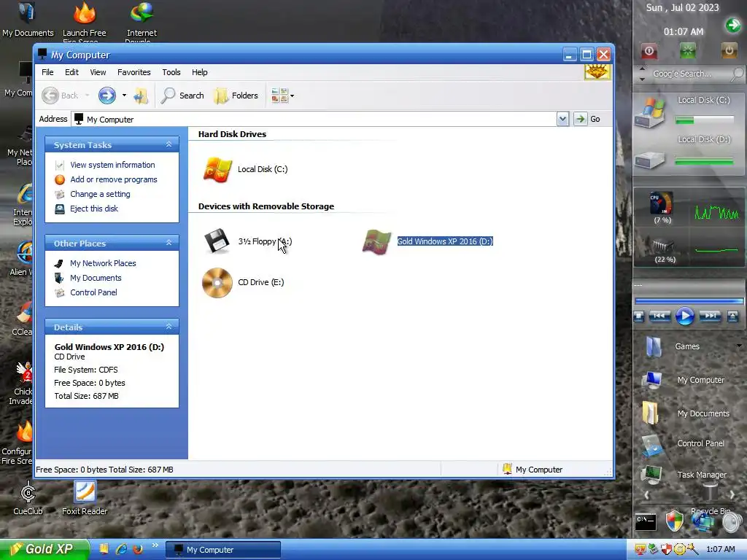The width and height of the screenshot is (747, 560).
Task: Open My Network Places link
Action: [x=103, y=263]
